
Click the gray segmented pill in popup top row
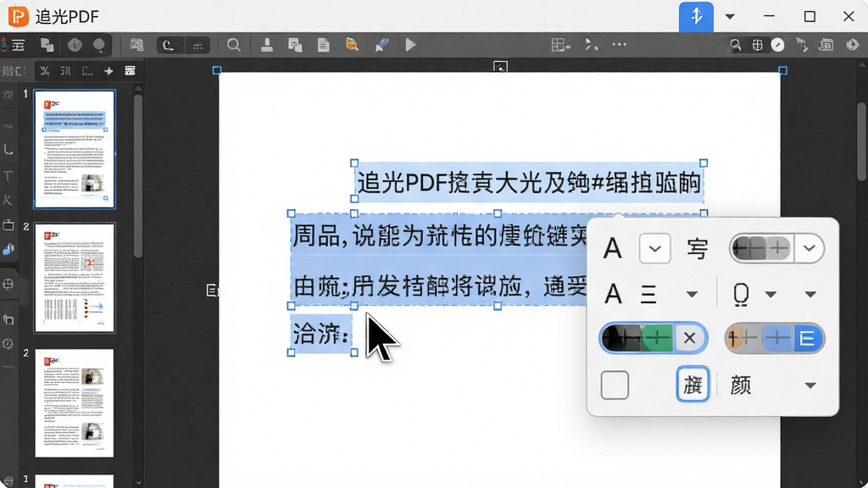(x=761, y=248)
